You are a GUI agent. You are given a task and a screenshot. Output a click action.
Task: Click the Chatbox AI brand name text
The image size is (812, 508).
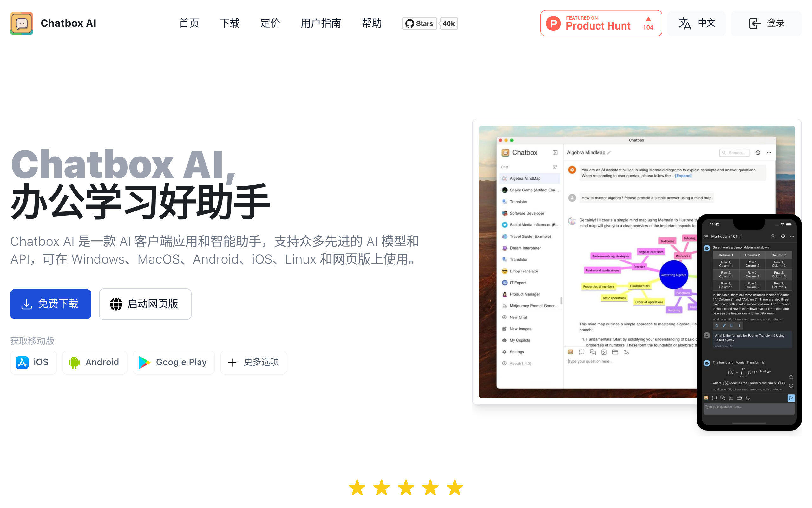pos(69,23)
